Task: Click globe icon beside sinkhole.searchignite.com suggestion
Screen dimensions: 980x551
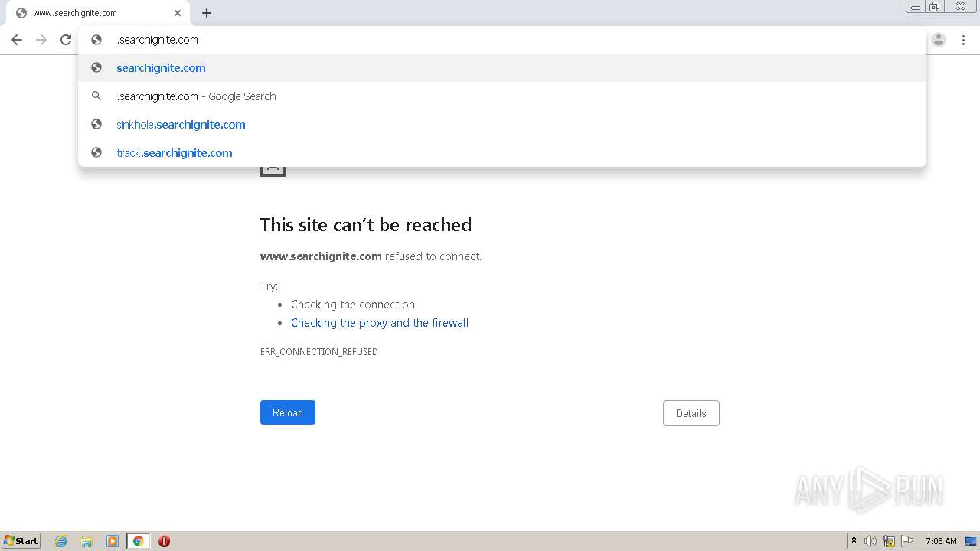Action: click(x=96, y=124)
